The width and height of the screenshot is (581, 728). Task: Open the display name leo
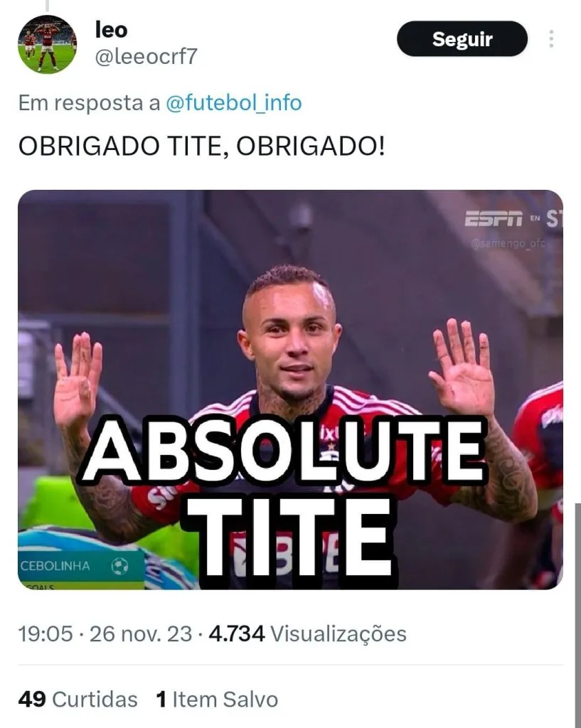pos(111,30)
